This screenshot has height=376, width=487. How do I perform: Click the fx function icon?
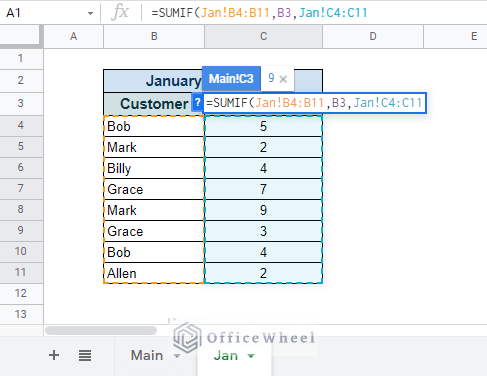pos(120,13)
